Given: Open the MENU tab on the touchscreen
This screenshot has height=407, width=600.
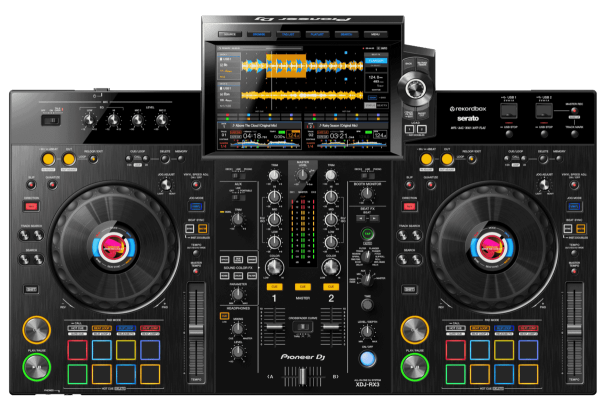Looking at the screenshot, I should coord(375,34).
